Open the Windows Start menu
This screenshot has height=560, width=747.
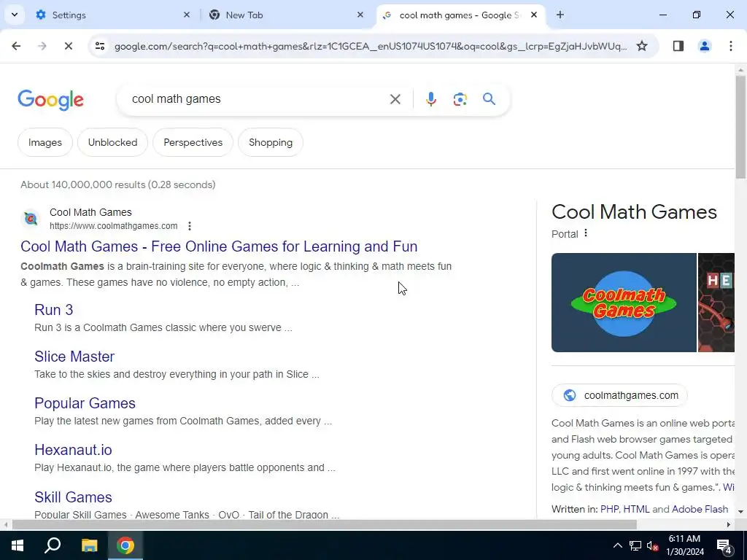click(18, 545)
